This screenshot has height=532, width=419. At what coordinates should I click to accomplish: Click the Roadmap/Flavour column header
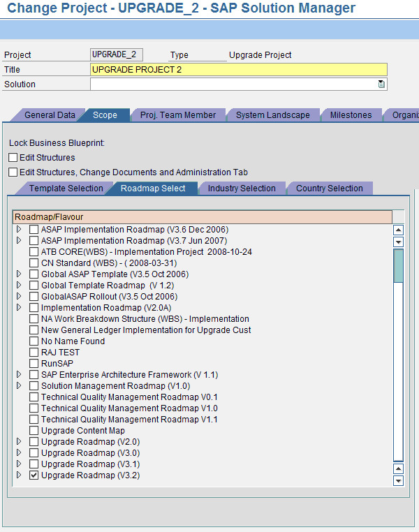[203, 217]
